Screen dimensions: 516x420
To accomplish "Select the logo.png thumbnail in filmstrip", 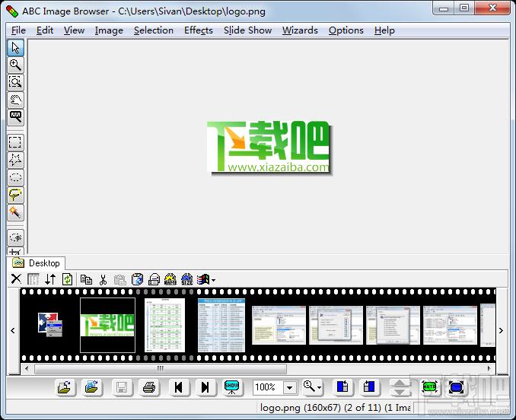I will pos(107,325).
